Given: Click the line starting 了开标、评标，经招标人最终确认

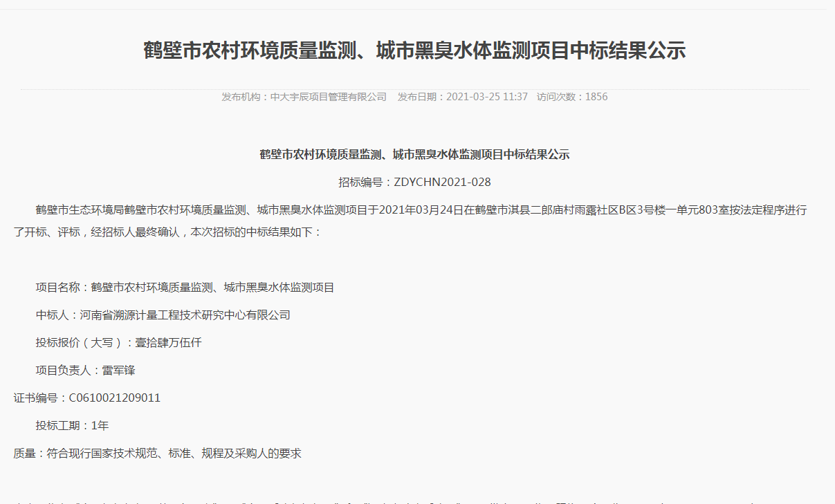Looking at the screenshot, I should tap(168, 232).
